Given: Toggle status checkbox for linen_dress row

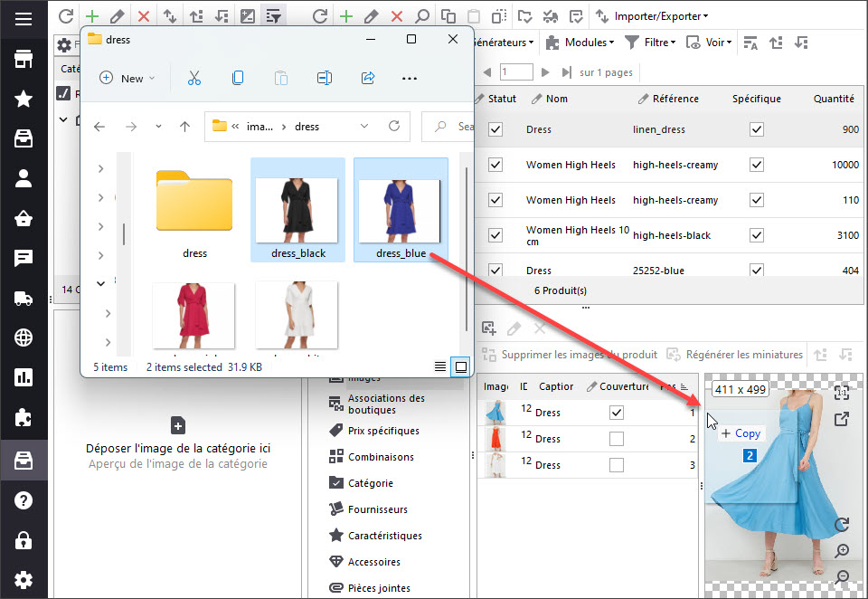Looking at the screenshot, I should 495,129.
